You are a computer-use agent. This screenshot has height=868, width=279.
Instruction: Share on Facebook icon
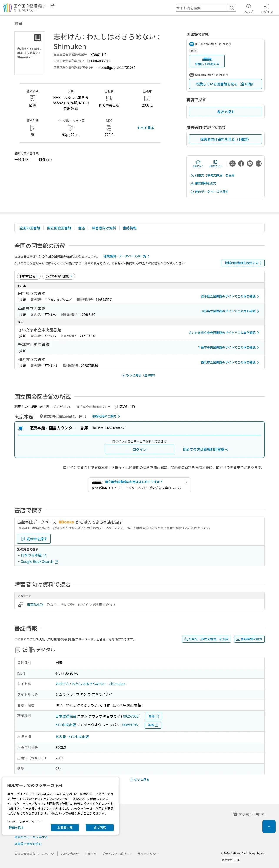pos(241,164)
